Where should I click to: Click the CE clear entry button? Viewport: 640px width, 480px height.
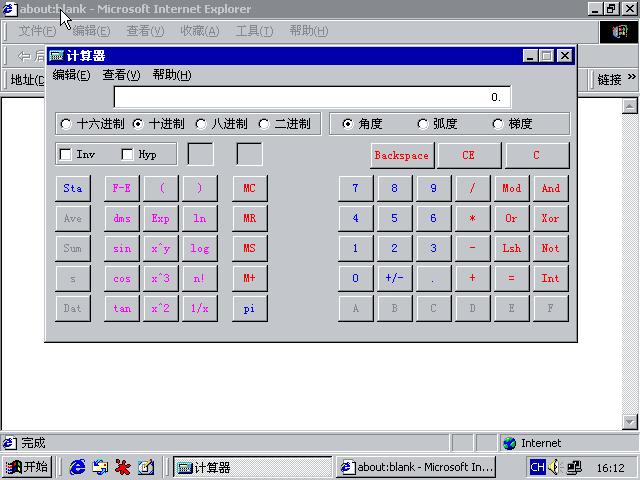click(469, 156)
